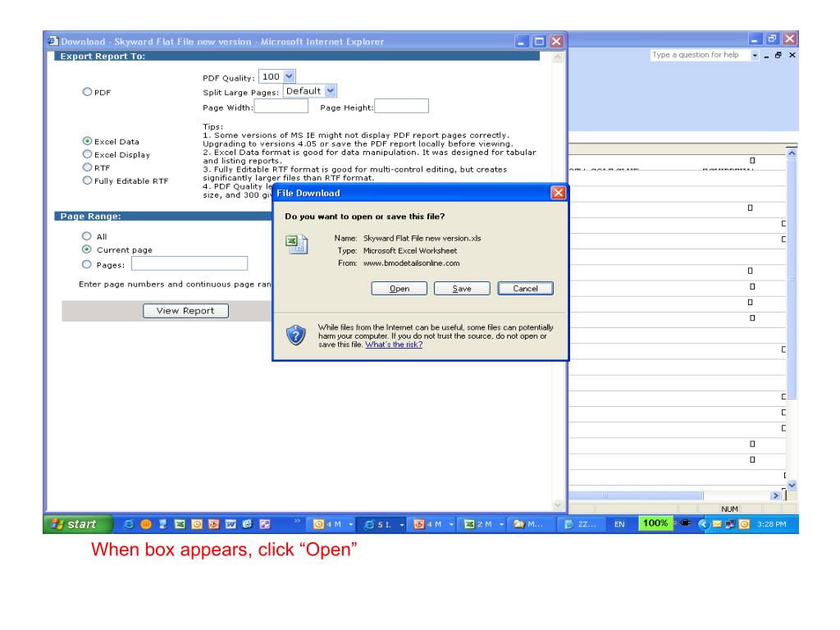Click Excel's horizontal scrollbar right arrow
Screen dimensions: 840x630
[775, 495]
